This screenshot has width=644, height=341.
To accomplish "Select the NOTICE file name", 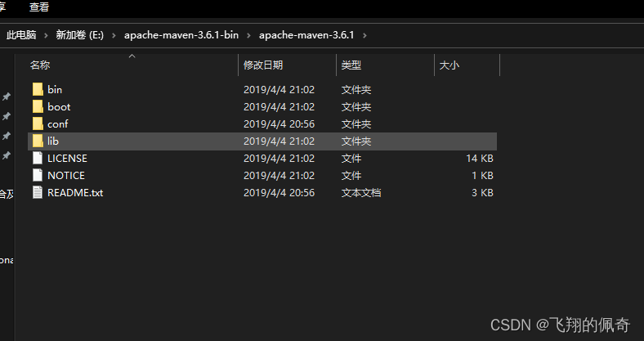I will click(66, 176).
